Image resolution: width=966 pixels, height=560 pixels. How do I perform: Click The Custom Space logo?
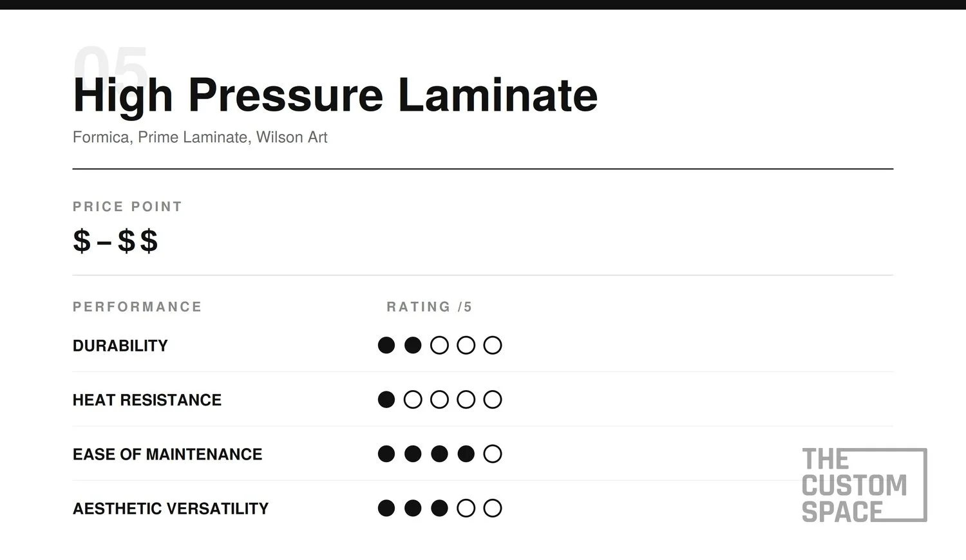864,485
